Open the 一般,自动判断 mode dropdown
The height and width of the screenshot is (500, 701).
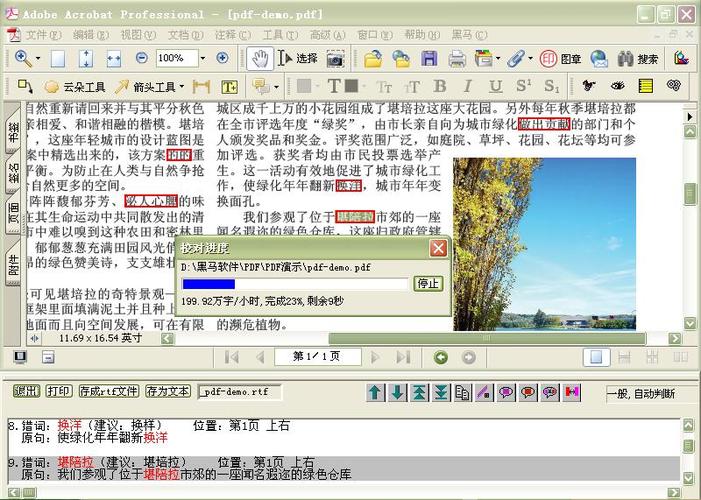coord(649,394)
